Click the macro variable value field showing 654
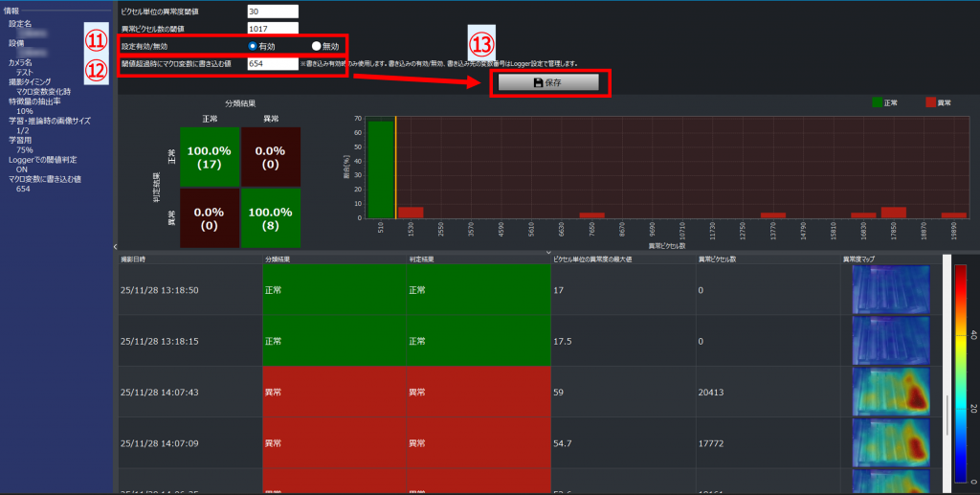 tap(273, 63)
